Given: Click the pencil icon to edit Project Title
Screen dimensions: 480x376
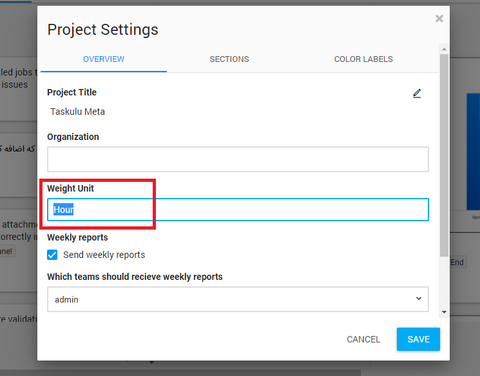Looking at the screenshot, I should coord(417,94).
